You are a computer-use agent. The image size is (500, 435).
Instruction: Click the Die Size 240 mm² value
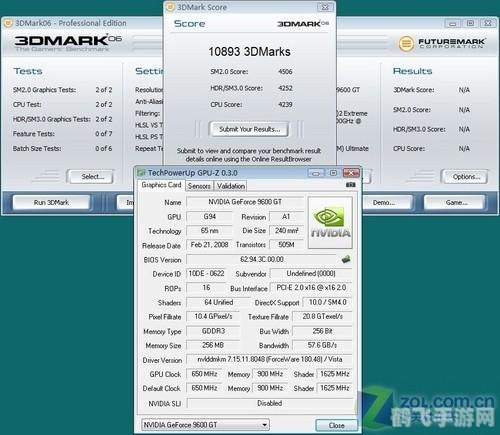[x=286, y=230]
